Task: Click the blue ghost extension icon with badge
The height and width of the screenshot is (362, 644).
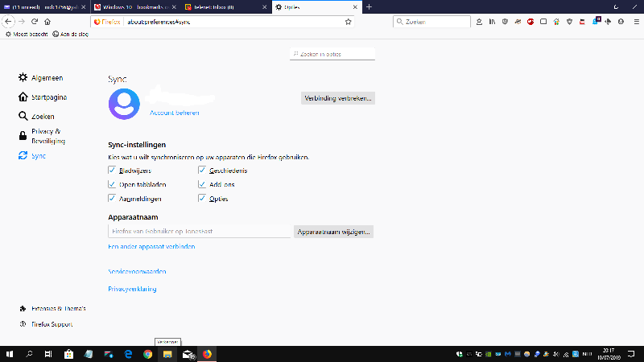Action: coord(596,22)
